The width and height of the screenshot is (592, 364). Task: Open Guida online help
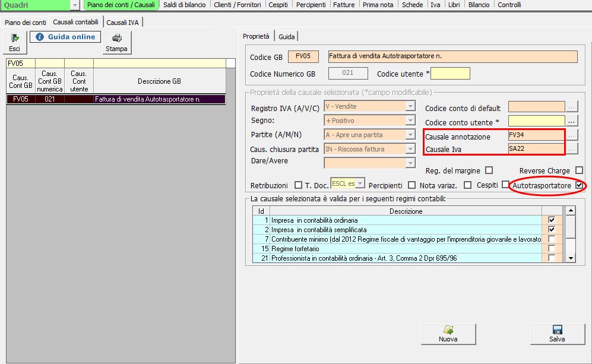[65, 37]
